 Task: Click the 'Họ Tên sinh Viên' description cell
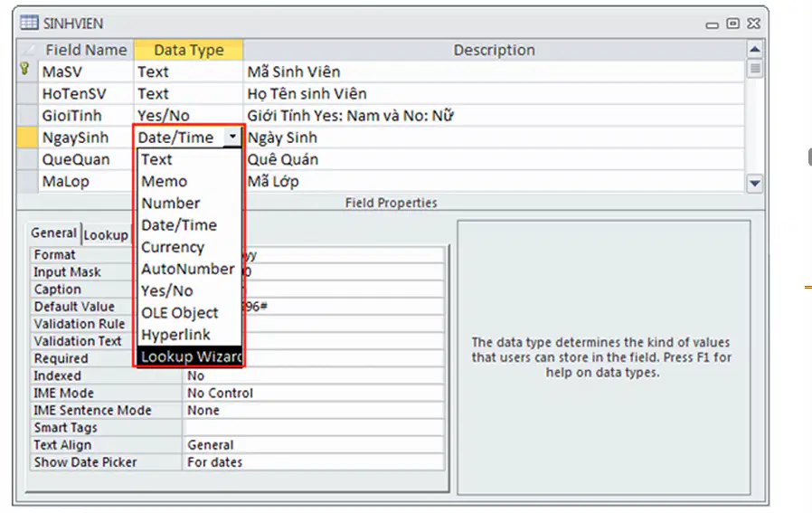click(x=494, y=94)
